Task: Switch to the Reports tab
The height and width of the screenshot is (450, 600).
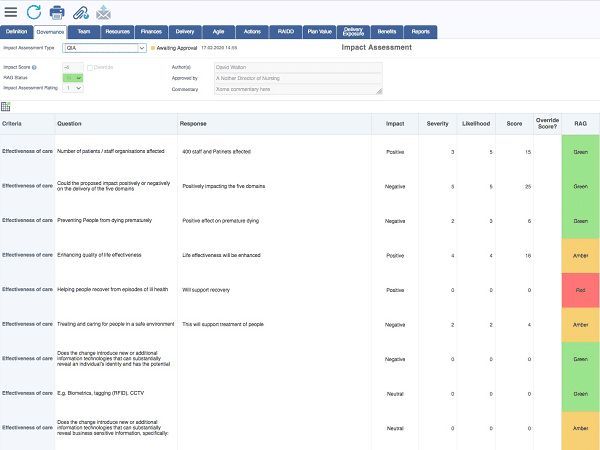Action: 421,32
